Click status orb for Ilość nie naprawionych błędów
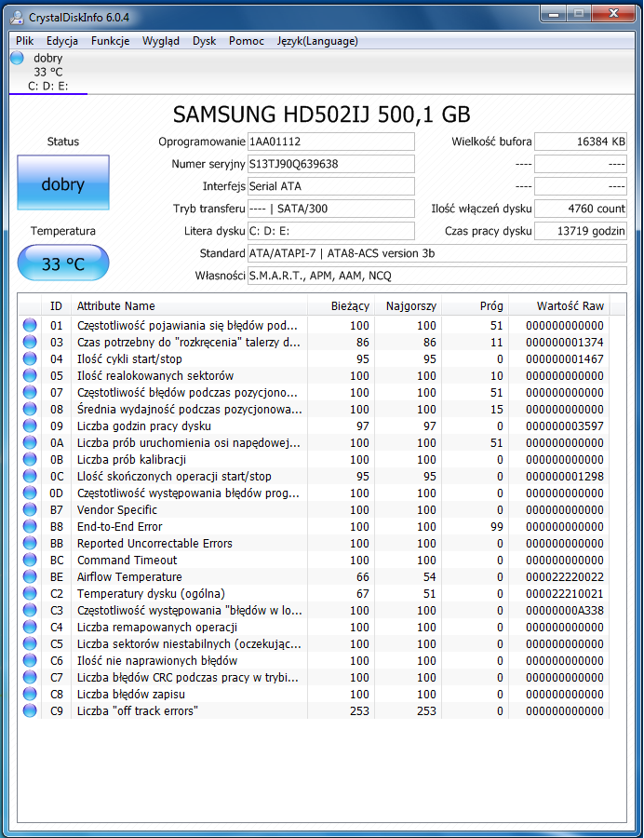 (x=30, y=660)
